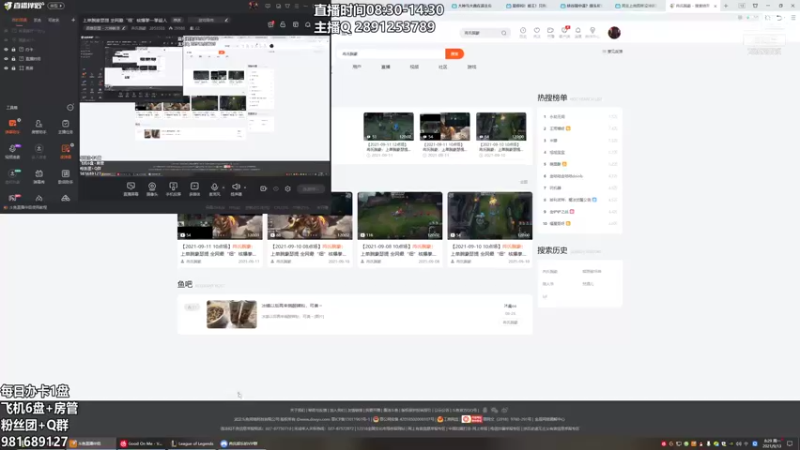Edit the stream category with its pencil icon
The width and height of the screenshot is (800, 450).
click(x=124, y=28)
